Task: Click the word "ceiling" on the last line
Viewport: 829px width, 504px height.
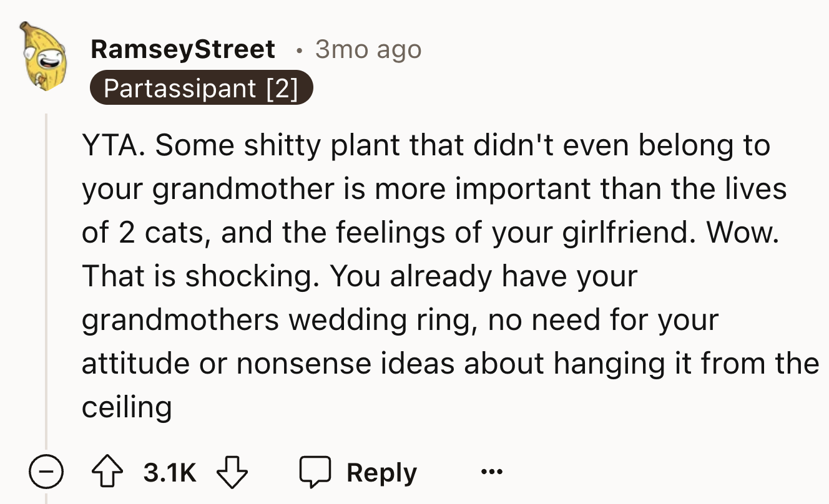Action: coord(127,407)
